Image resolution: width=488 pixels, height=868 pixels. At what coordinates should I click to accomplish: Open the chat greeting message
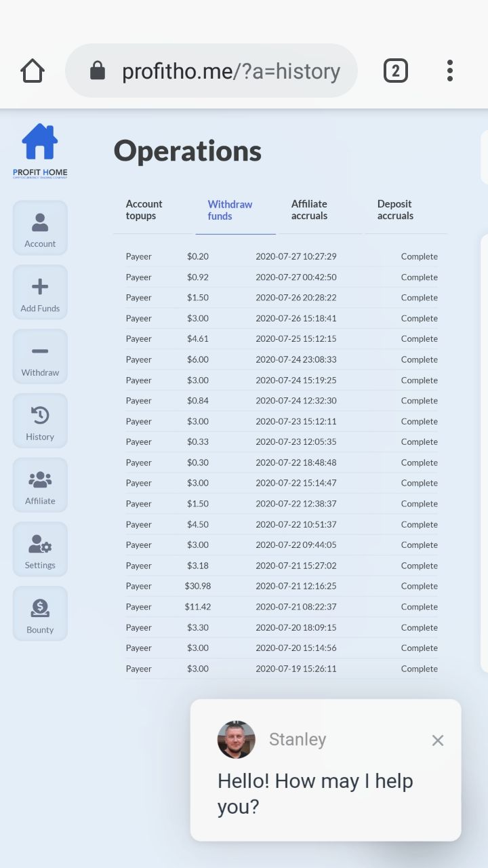point(315,793)
